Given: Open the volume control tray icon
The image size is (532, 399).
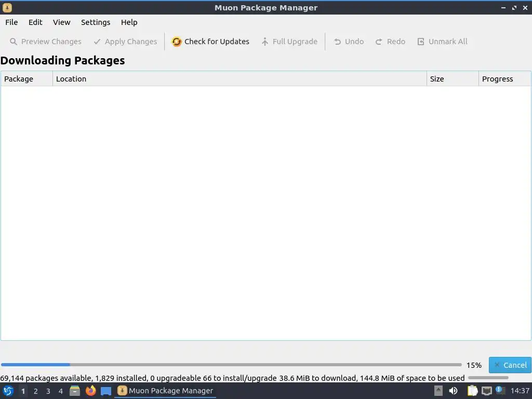Looking at the screenshot, I should point(453,391).
